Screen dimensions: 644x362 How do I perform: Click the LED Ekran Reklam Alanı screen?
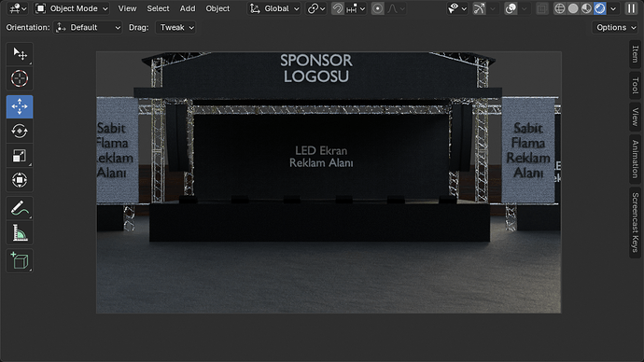tap(321, 157)
